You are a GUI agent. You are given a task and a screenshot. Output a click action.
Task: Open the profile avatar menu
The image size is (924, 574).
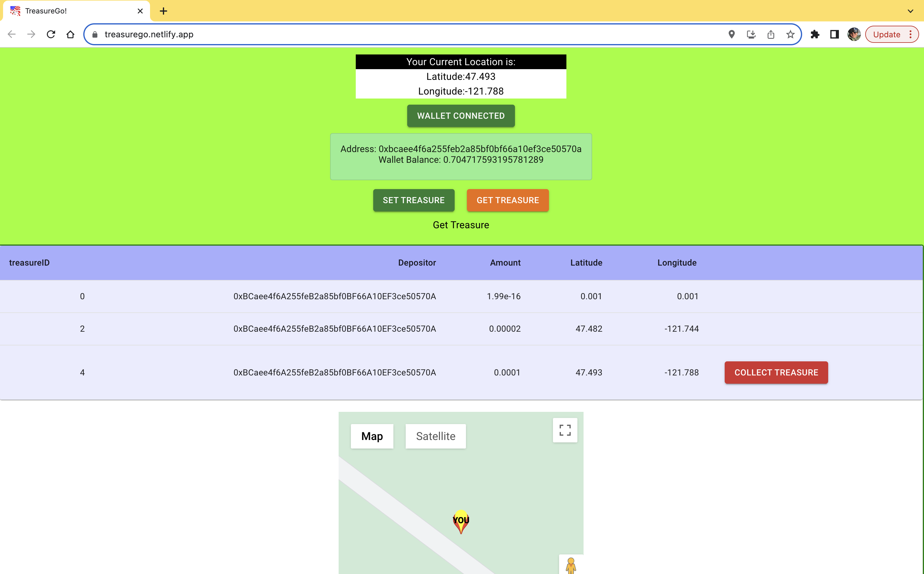pos(854,35)
